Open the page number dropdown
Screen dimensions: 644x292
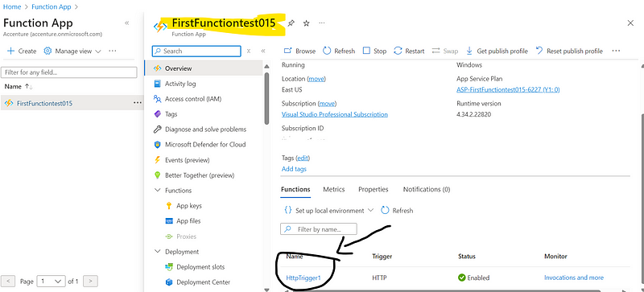click(x=51, y=282)
